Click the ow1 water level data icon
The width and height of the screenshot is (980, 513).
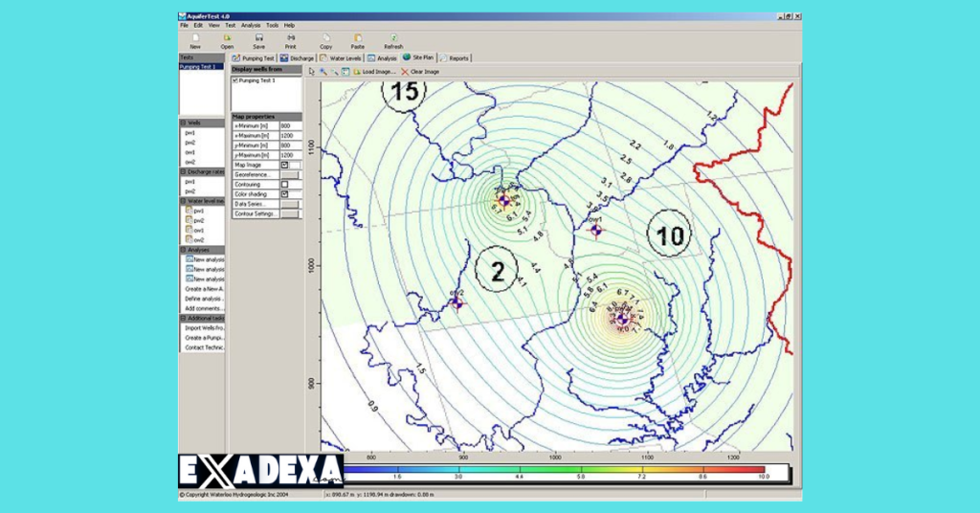coord(189,230)
